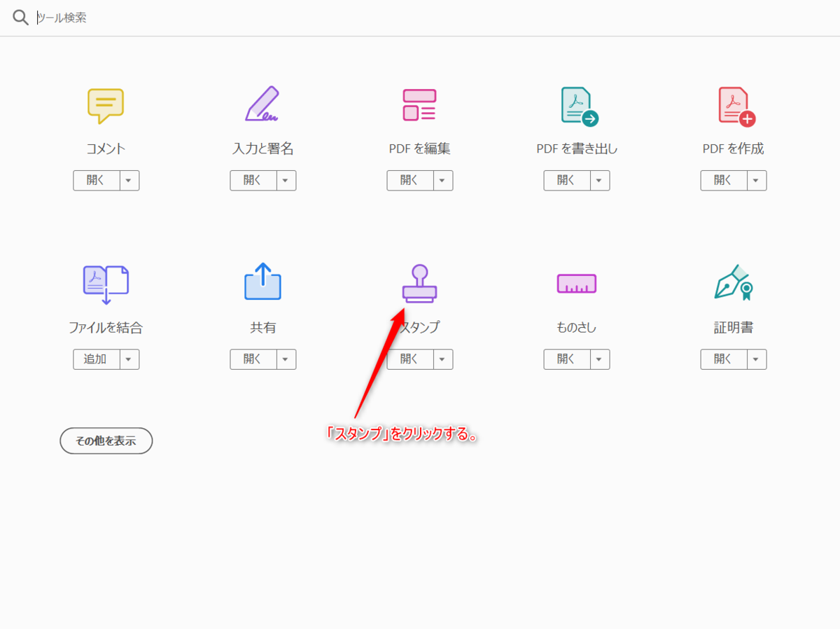The image size is (840, 629).
Task: Select the Certificates (証明書) pen nib icon
Action: [734, 283]
